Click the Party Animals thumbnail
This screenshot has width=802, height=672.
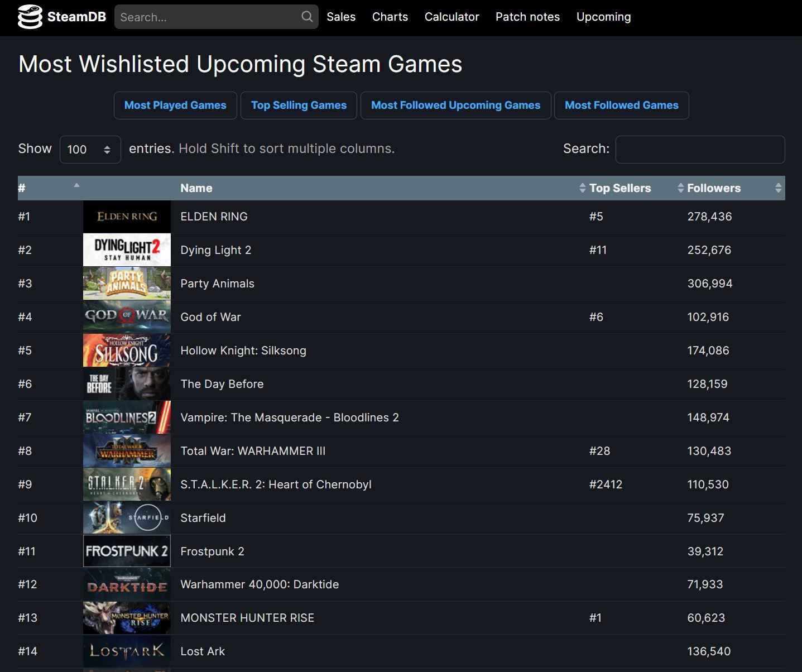[x=127, y=284]
